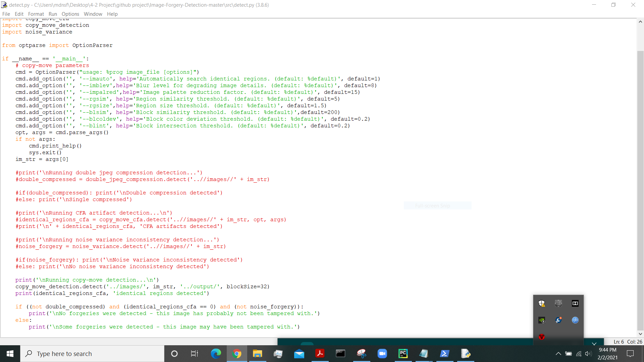Viewport: 644px width, 362px height.
Task: Open the Snip & Sketch taskbar icon
Action: 361,354
